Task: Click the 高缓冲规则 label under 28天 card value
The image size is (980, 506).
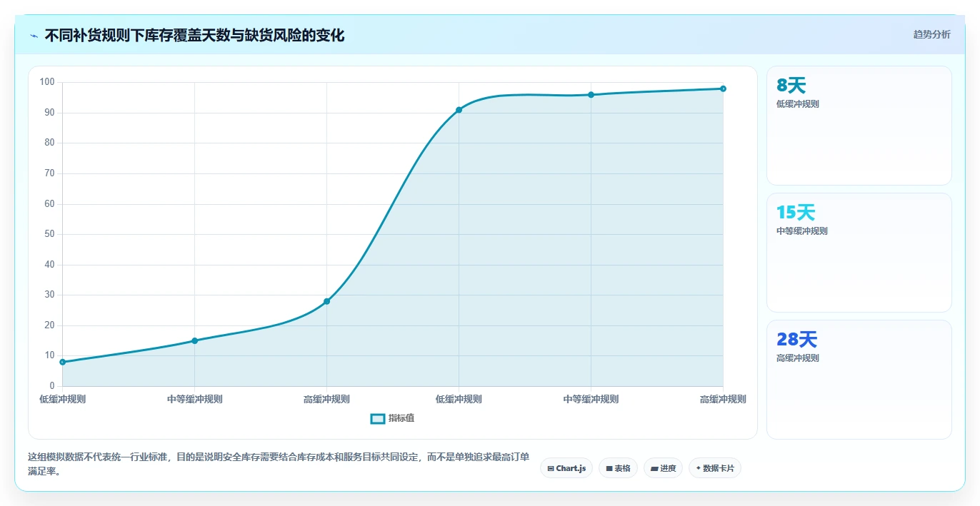Action: tap(798, 358)
